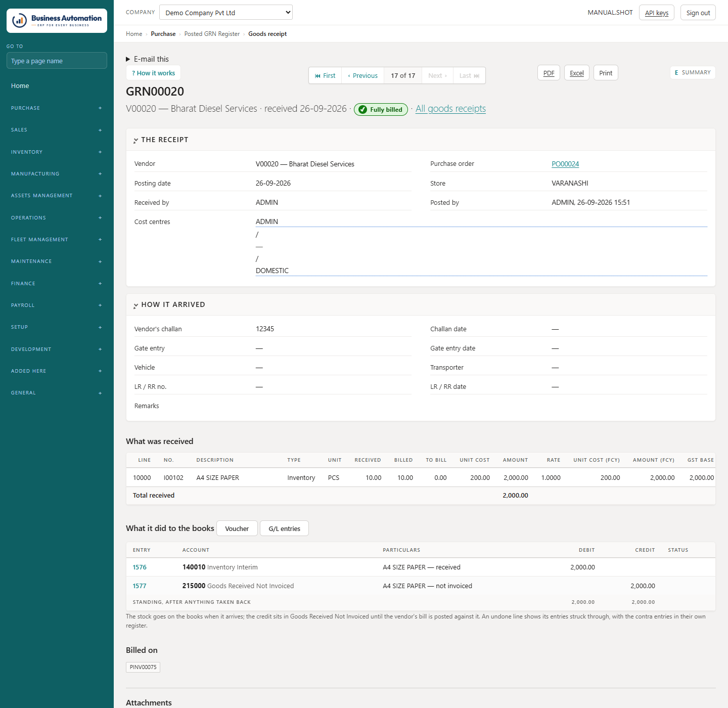Expand the Manufacturing sidebar section
This screenshot has height=708, width=728.
tap(57, 174)
